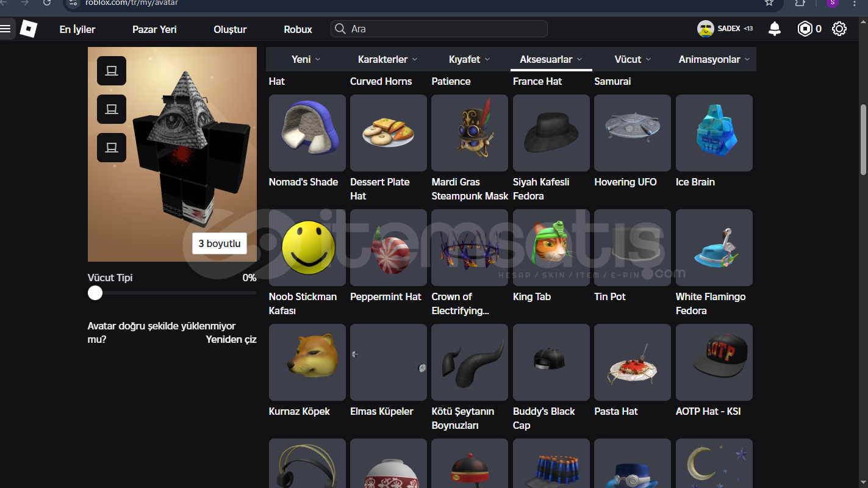
Task: Equip the Tin Pot hat
Action: pyautogui.click(x=633, y=248)
